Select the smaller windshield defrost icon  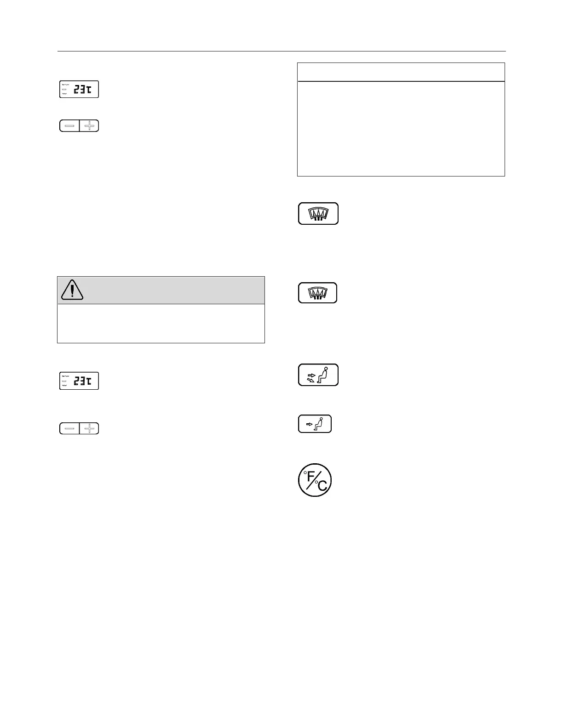click(318, 293)
